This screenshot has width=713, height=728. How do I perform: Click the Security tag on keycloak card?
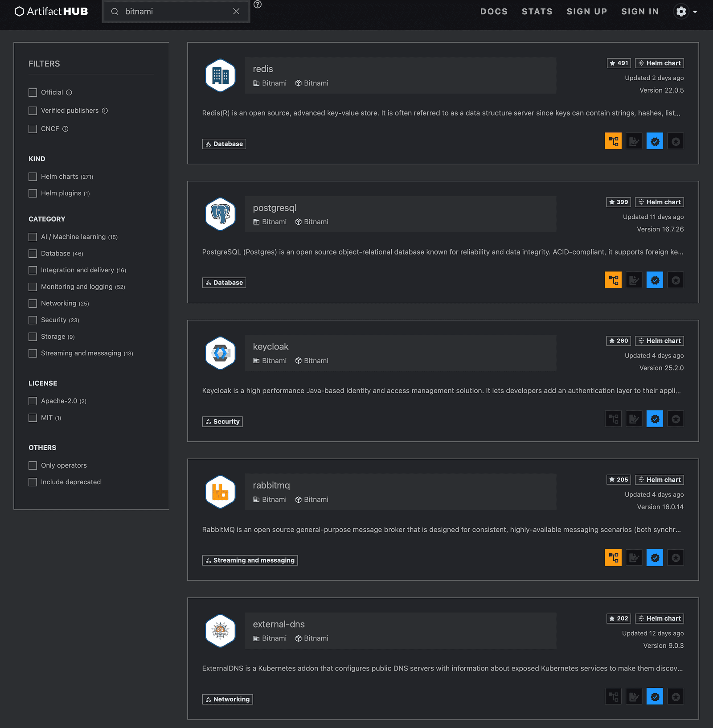point(222,422)
